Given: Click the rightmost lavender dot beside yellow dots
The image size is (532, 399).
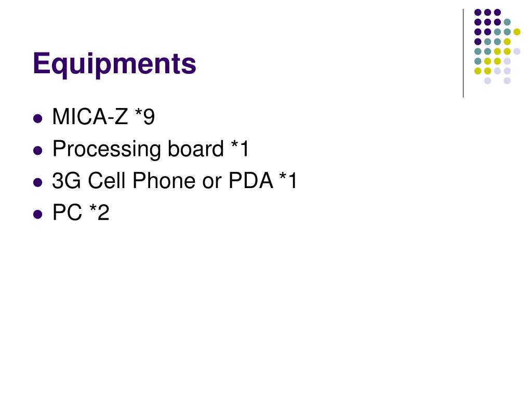Looking at the screenshot, I should 517,51.
